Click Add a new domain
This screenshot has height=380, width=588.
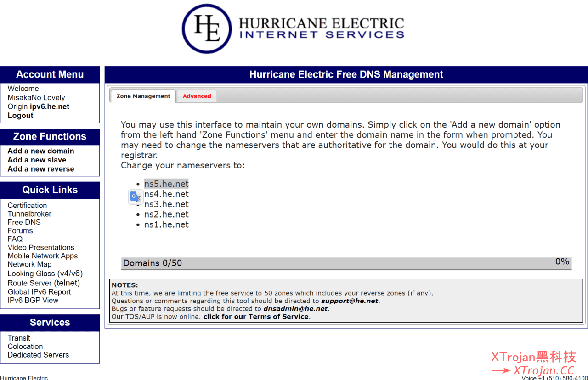click(41, 151)
